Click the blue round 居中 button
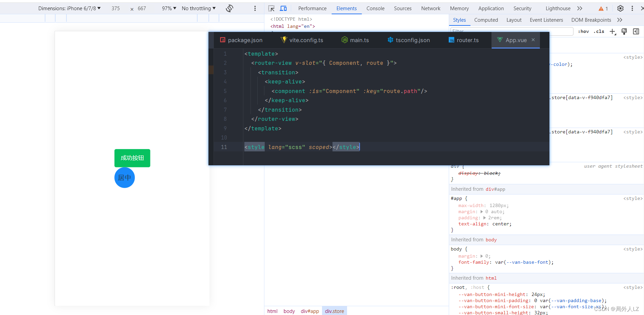This screenshot has width=644, height=315. click(x=124, y=178)
